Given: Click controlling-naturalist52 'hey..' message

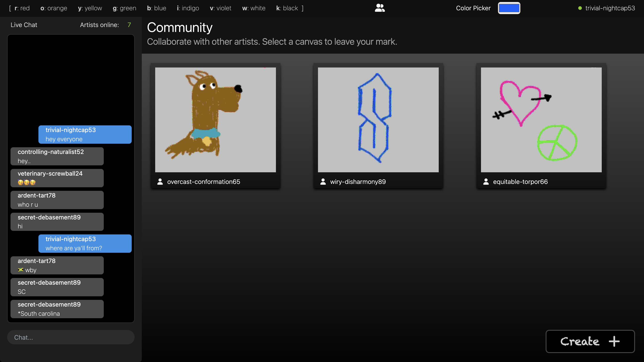Looking at the screenshot, I should tap(57, 156).
